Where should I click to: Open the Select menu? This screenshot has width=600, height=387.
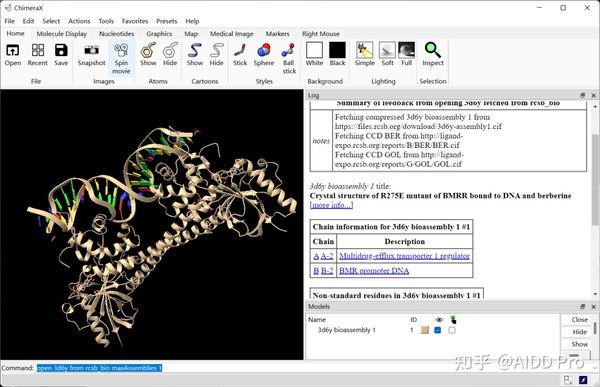tap(51, 21)
